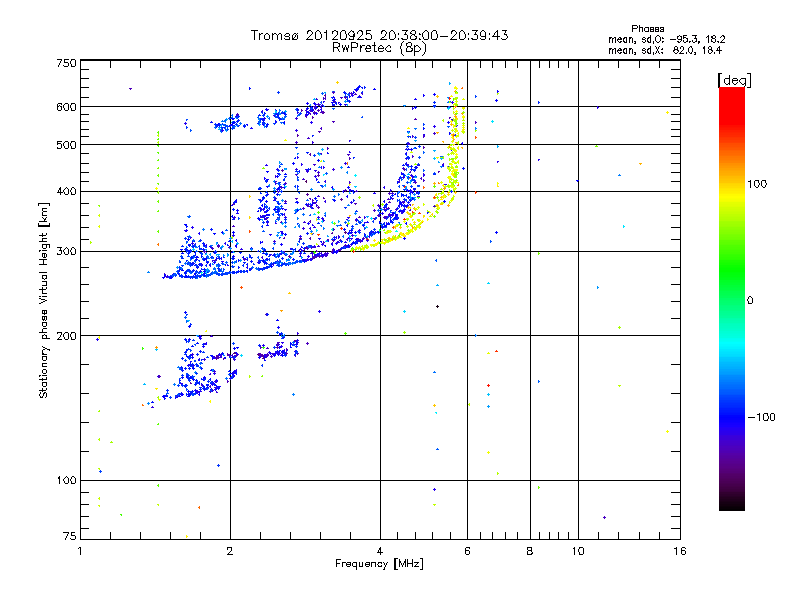800x600 pixels.
Task: Click the "Phases" header text
Action: [x=647, y=29]
